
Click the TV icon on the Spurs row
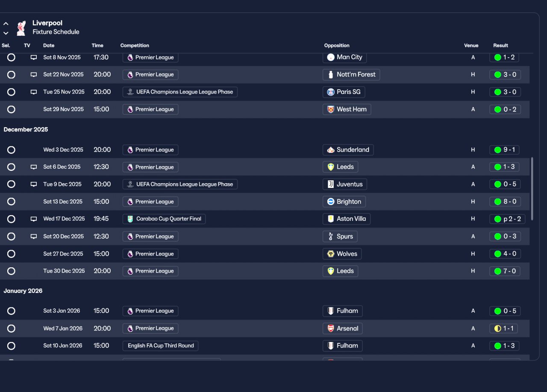pyautogui.click(x=34, y=237)
